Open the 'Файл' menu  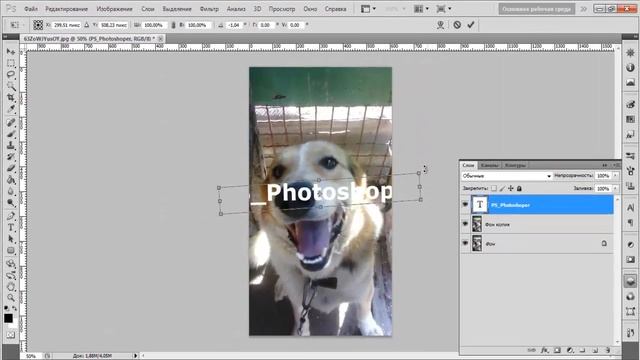click(31, 9)
